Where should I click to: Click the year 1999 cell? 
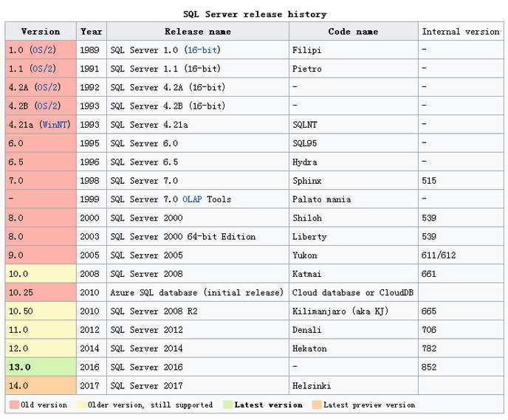92,199
